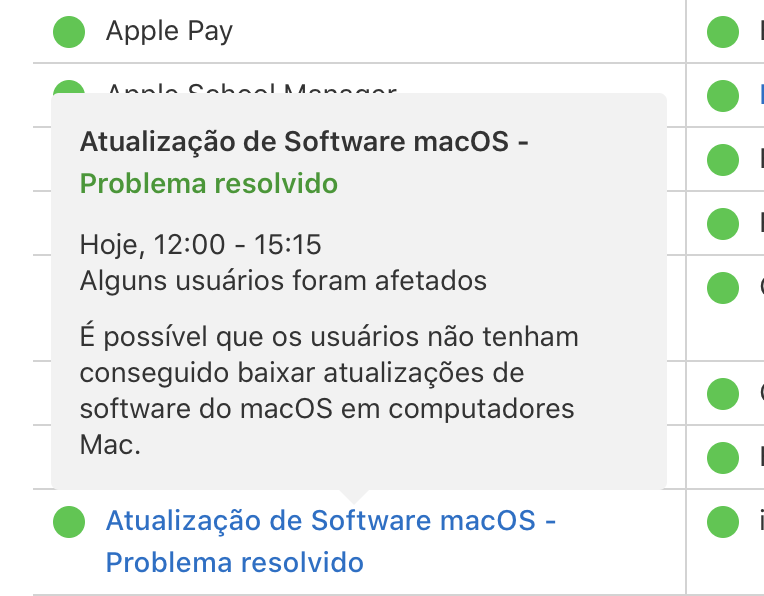Click right-column green dot beside the cut-off blue link
Viewport: 764px width, 596px height.
tap(722, 95)
